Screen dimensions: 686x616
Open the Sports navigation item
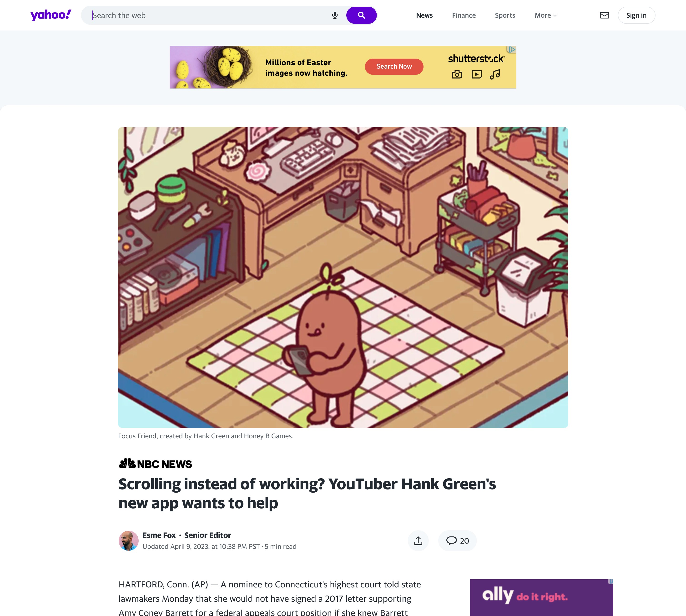504,15
